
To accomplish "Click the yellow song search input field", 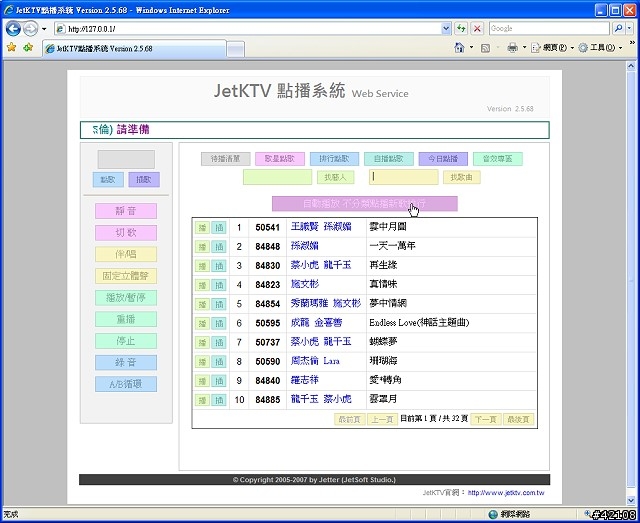I will pyautogui.click(x=404, y=177).
